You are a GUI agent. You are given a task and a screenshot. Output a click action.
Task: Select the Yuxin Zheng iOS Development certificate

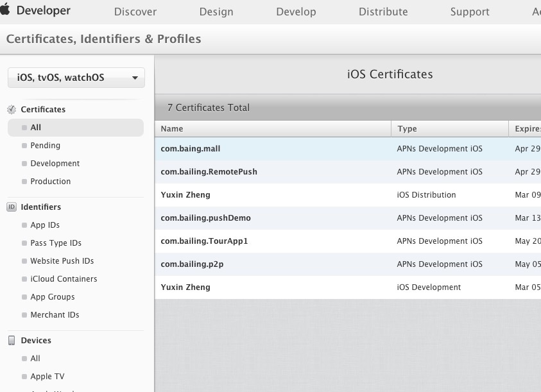coord(348,287)
